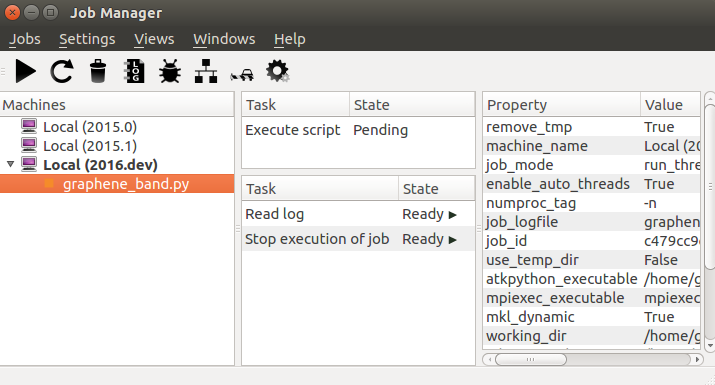The width and height of the screenshot is (715, 385).
Task: Run the Read log task arrow
Action: (452, 214)
